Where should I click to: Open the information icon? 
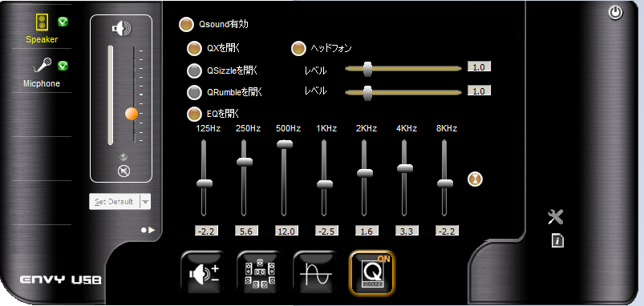click(557, 241)
